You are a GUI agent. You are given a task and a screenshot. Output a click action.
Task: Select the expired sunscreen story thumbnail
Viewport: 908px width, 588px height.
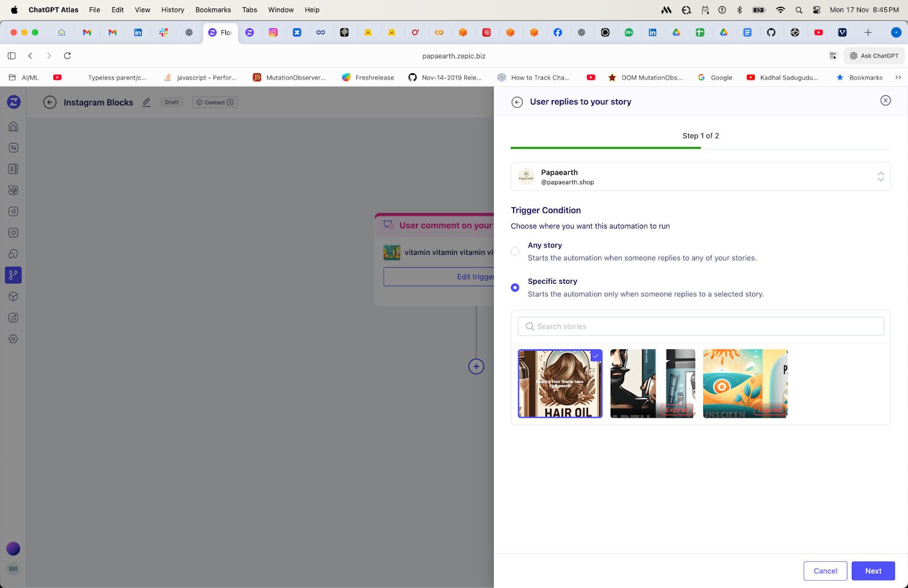[x=745, y=384]
